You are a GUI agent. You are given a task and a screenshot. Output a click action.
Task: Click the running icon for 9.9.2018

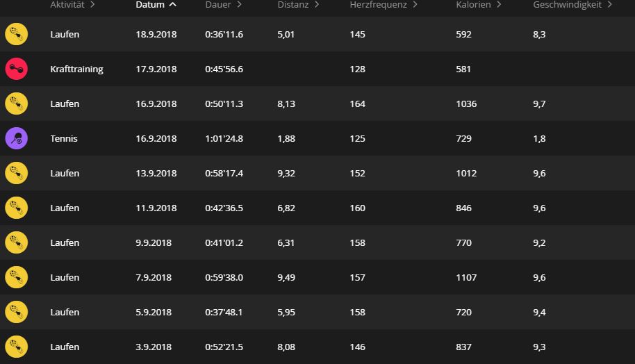16,242
